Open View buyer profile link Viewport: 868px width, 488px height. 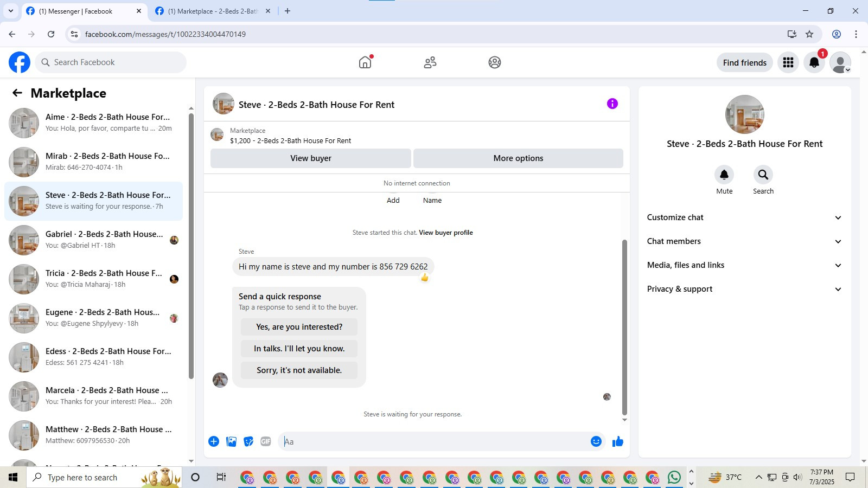click(446, 233)
